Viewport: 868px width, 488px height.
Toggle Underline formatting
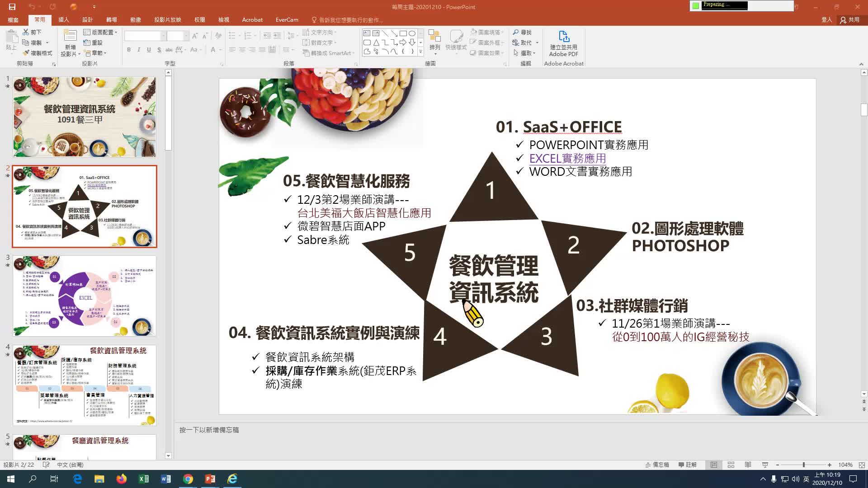(149, 50)
